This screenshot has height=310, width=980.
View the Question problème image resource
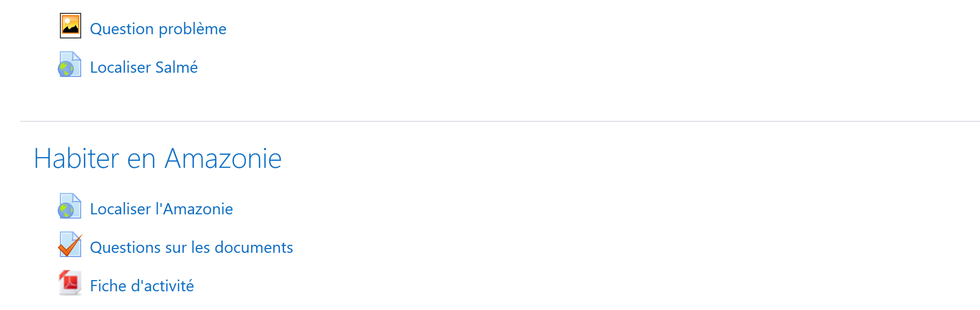click(158, 29)
